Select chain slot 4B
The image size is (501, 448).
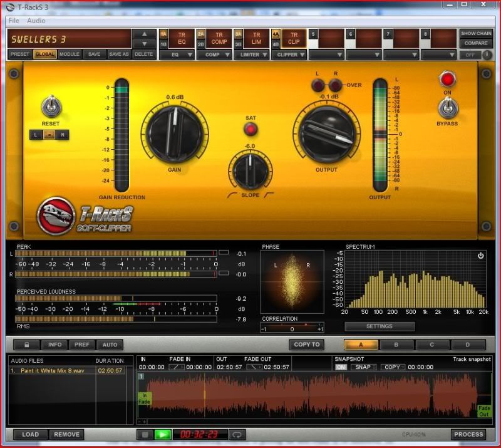[276, 44]
